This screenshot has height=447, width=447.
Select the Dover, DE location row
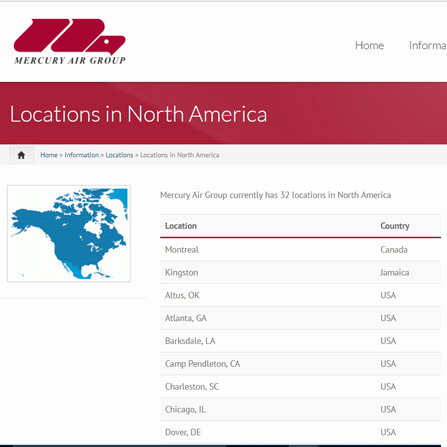(300, 432)
